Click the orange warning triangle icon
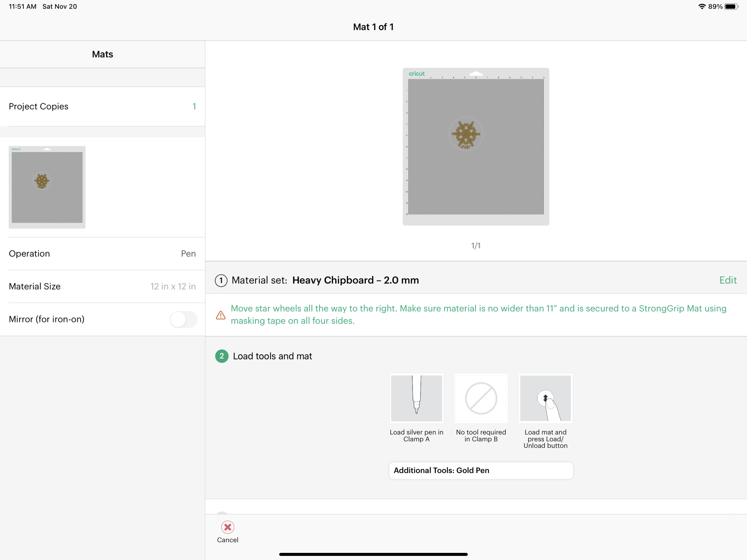Viewport: 747px width, 560px height. 221,315
